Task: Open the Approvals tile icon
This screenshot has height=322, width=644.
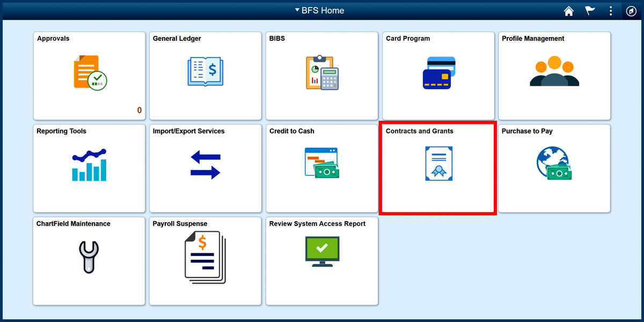Action: click(89, 71)
